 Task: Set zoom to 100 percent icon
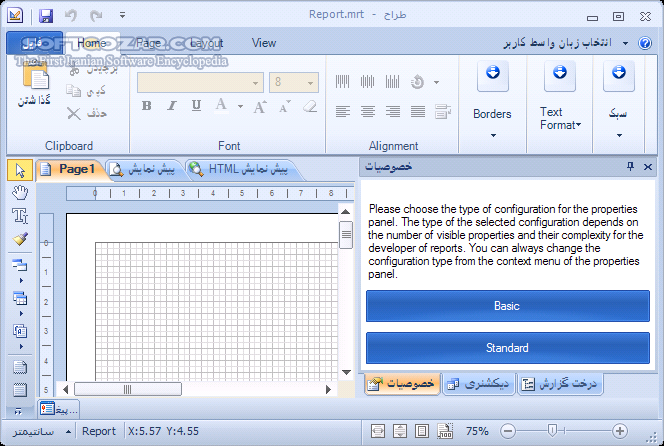click(x=445, y=431)
